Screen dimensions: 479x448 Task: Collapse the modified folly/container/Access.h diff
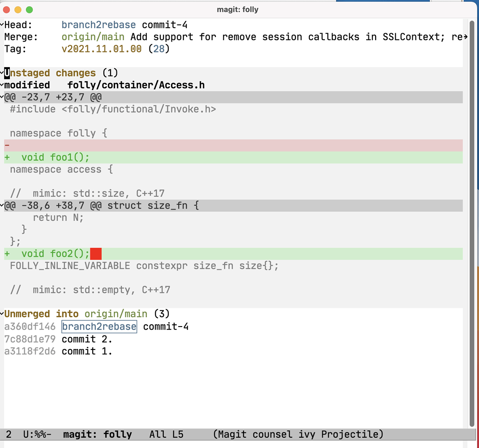[x=3, y=85]
